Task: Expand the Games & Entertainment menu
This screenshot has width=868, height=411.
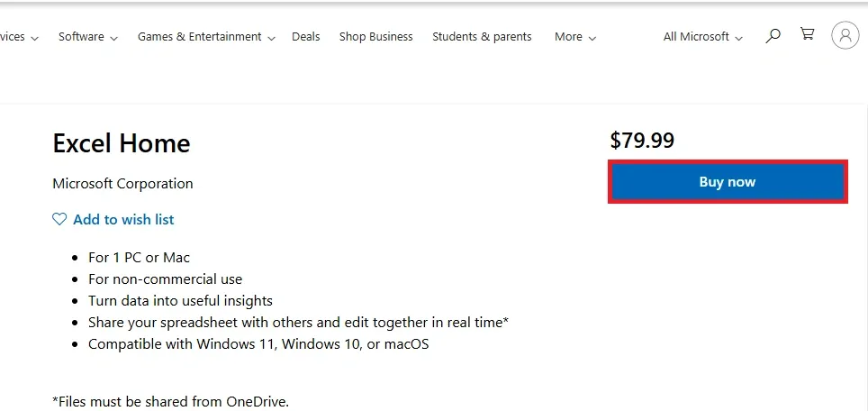Action: pos(204,37)
